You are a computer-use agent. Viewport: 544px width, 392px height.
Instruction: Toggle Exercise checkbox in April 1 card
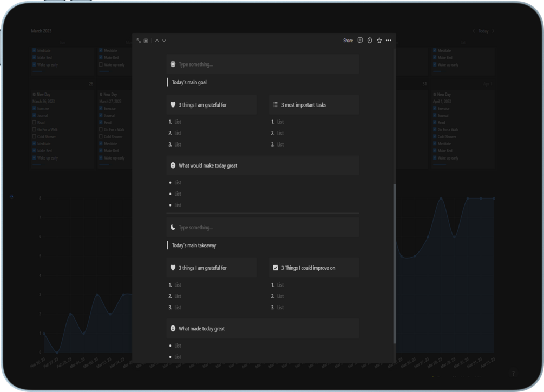coord(435,108)
